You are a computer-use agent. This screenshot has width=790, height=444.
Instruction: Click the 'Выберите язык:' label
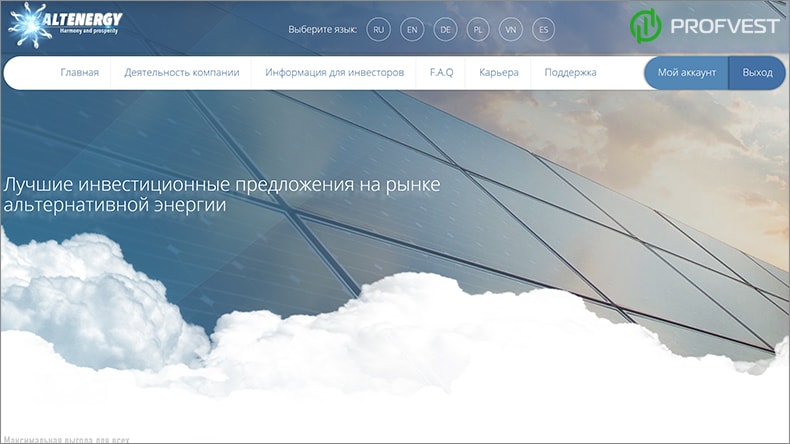(322, 30)
